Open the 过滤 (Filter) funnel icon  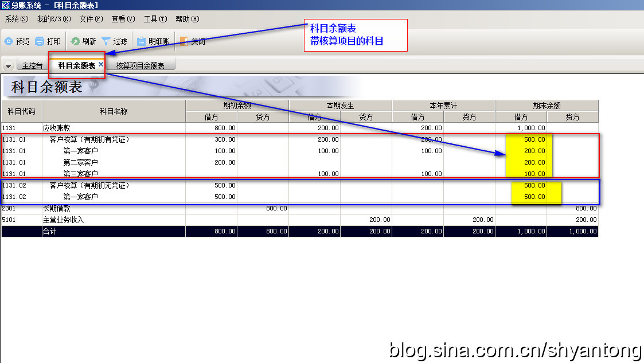[x=106, y=41]
